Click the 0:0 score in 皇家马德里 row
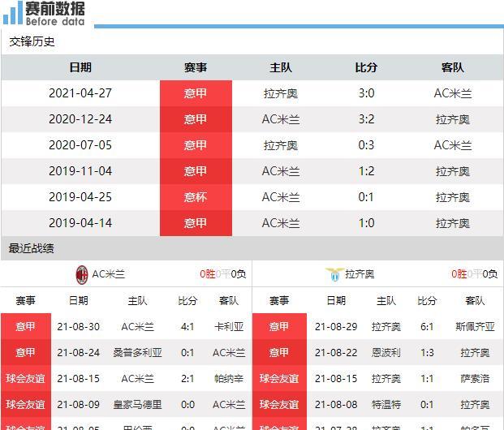Viewport: 504px width, 430px height. coord(187,405)
